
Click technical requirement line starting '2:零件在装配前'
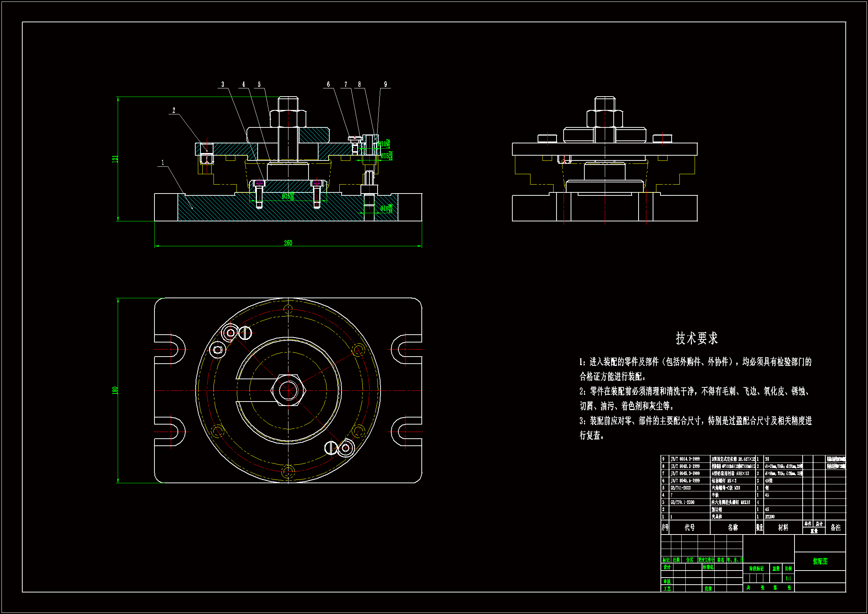pos(695,392)
